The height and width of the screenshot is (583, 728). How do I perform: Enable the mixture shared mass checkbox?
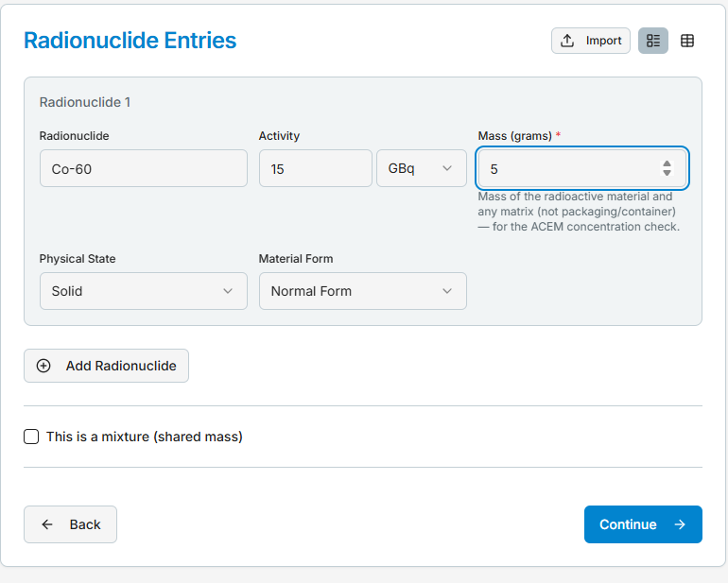pos(31,437)
